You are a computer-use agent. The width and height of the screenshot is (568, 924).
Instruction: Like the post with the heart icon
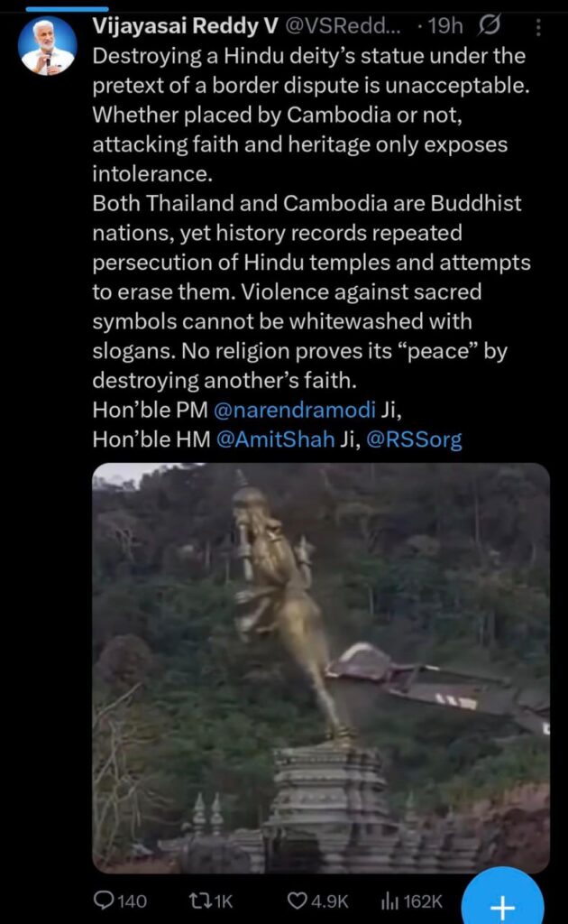pyautogui.click(x=298, y=901)
